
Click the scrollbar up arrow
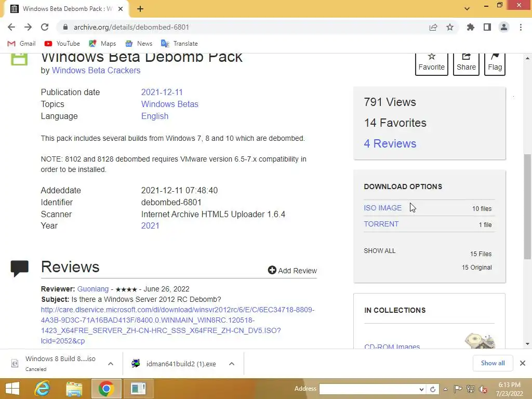pyautogui.click(x=527, y=58)
